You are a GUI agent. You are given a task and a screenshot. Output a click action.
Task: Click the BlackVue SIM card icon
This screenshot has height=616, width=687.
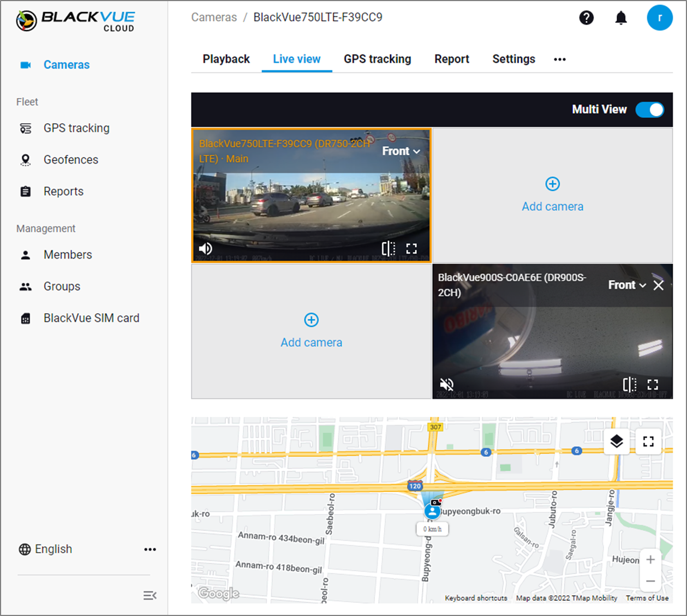(x=26, y=319)
